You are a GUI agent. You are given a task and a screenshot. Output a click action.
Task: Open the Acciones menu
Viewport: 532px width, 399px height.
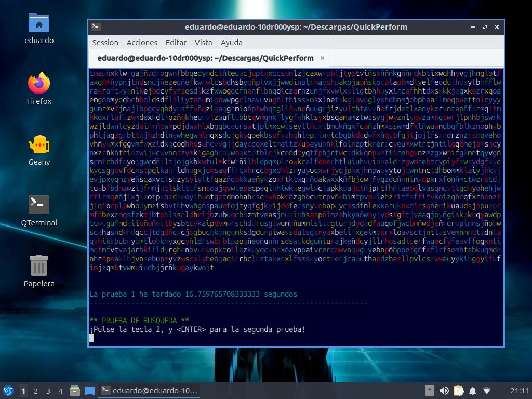click(142, 43)
